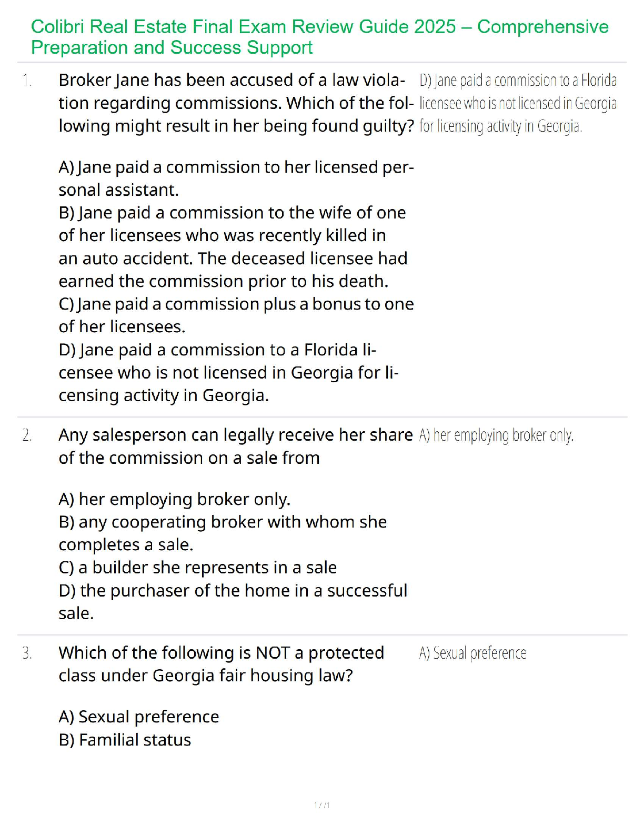Click the Georgia fair housing law question

[221, 664]
